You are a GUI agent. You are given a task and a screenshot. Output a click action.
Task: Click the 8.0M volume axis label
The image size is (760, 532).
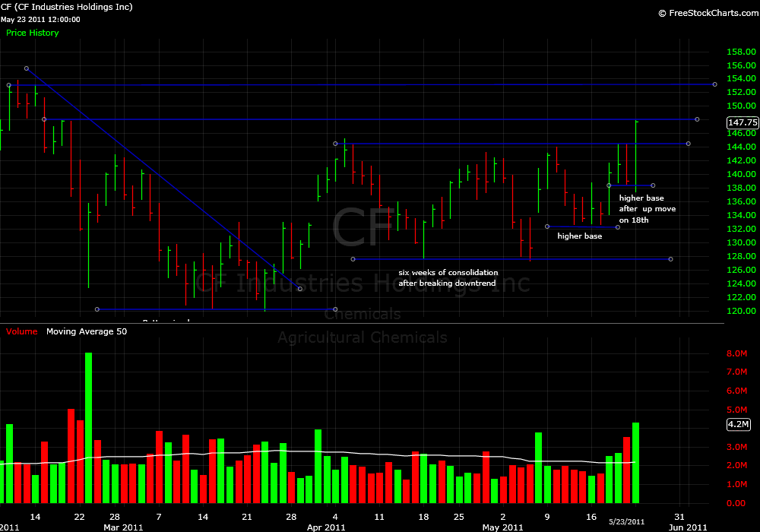tap(736, 353)
